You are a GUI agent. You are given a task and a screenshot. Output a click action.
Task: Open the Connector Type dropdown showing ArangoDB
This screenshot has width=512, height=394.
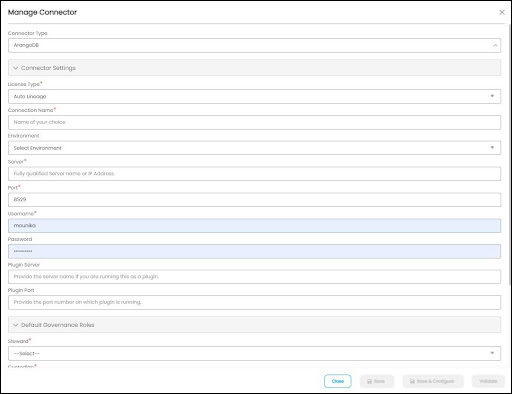(x=254, y=45)
